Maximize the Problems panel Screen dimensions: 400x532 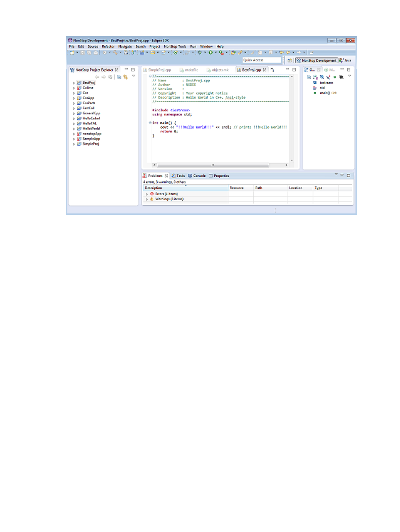point(348,175)
